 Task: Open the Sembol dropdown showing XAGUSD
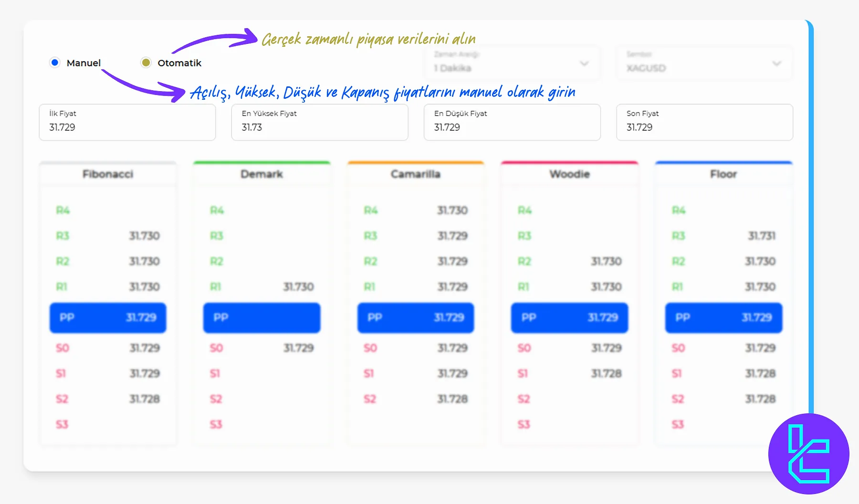point(705,63)
